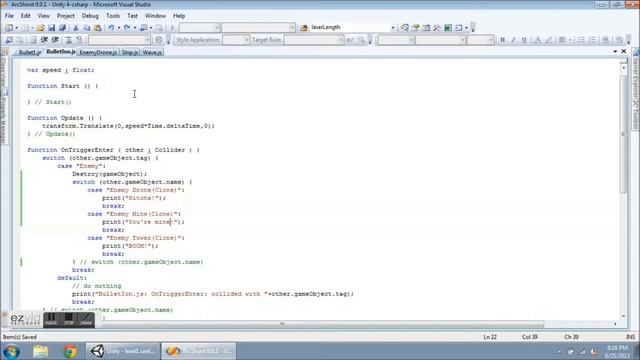Open the View menu
The width and height of the screenshot is (640, 360).
44,16
